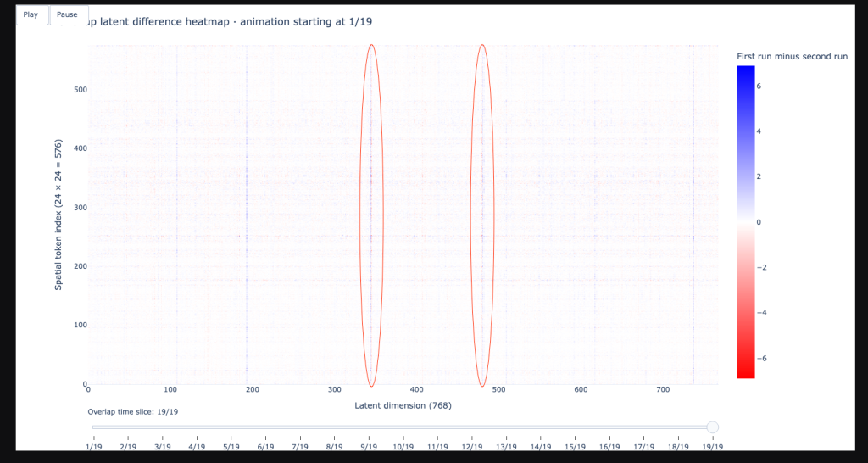The image size is (868, 463).
Task: Click the 'First run minus second run' legend title
Action: coord(792,56)
